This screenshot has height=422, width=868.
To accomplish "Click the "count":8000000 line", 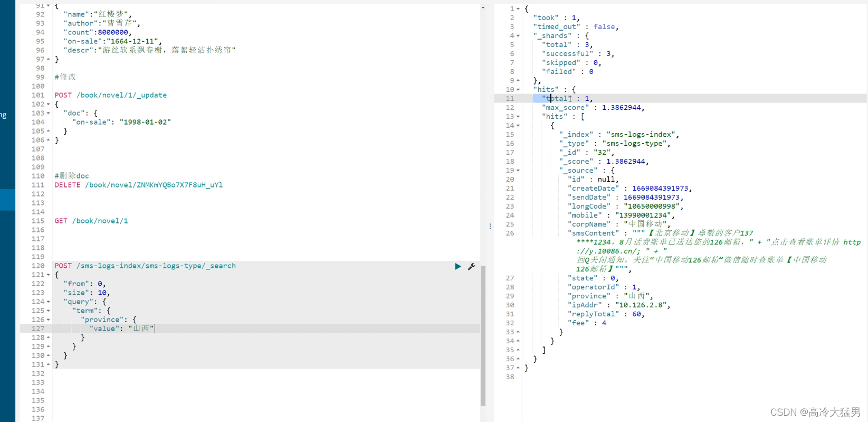I will pyautogui.click(x=98, y=32).
